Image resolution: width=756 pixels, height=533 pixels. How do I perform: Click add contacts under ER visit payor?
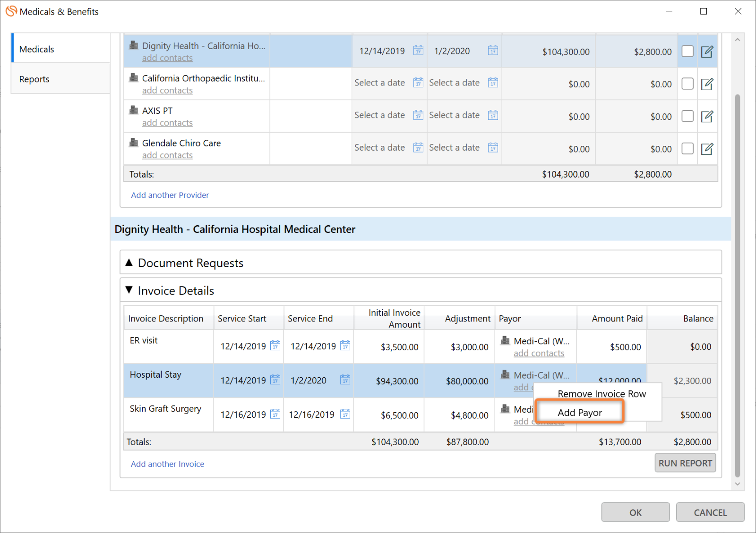point(539,353)
